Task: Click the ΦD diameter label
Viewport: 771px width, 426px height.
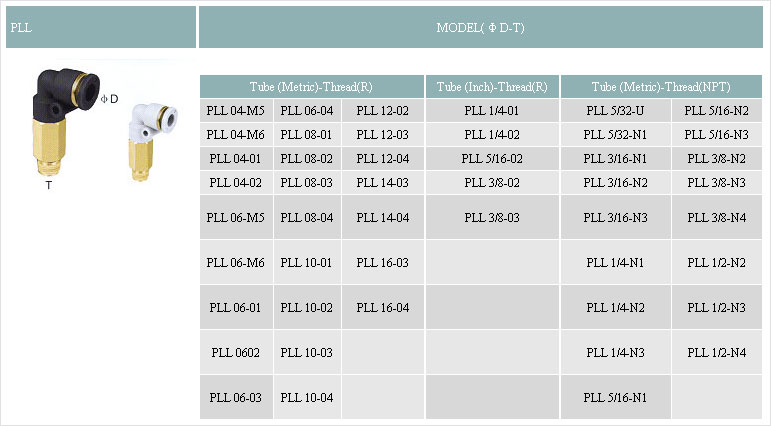Action: [110, 99]
